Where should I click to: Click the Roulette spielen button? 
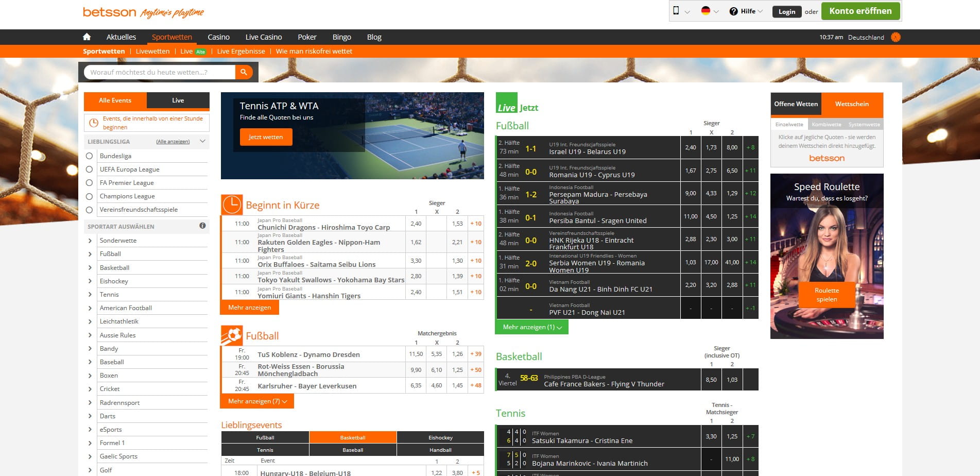[827, 295]
